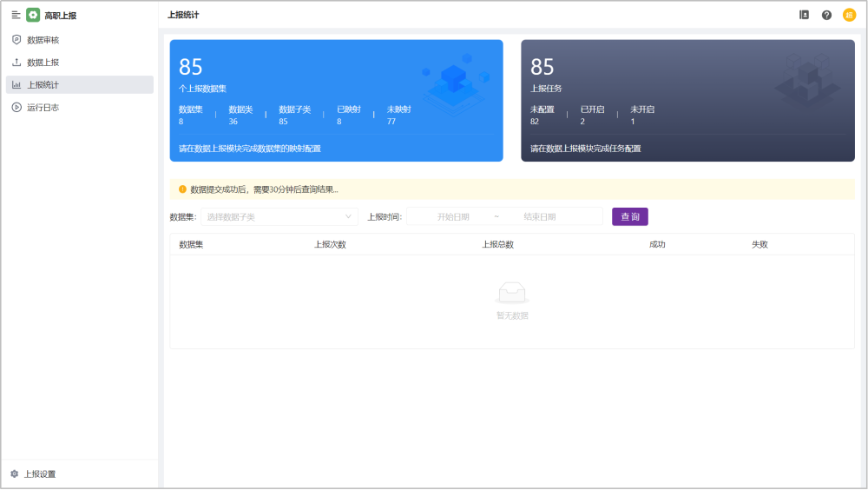Image resolution: width=868 pixels, height=490 pixels.
Task: Click the shield icon beside 数据审核
Action: (x=16, y=40)
